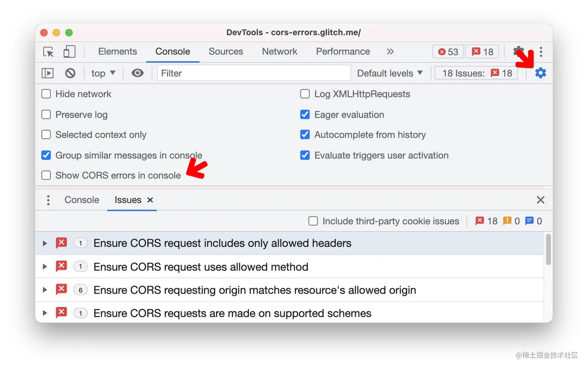
Task: Show the console sidebar icon
Action: (x=47, y=73)
